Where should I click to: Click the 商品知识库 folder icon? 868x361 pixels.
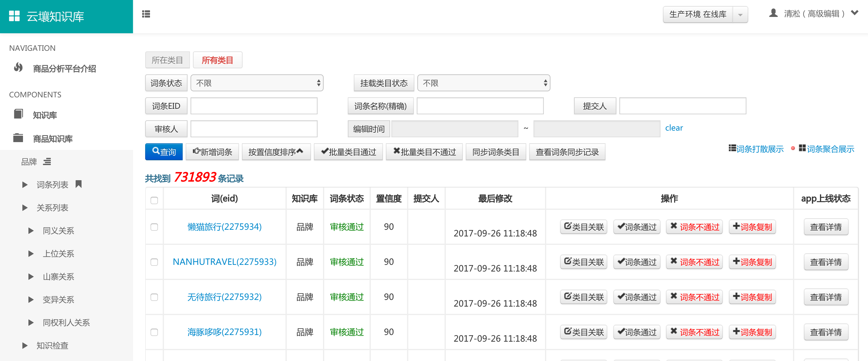pyautogui.click(x=18, y=138)
